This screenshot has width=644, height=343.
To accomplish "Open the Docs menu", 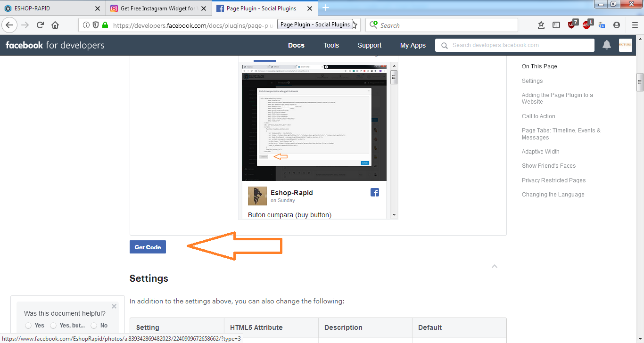I will tap(296, 45).
